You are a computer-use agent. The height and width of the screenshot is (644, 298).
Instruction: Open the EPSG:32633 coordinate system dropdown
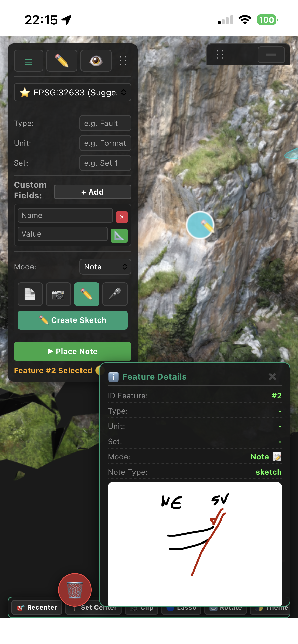73,92
